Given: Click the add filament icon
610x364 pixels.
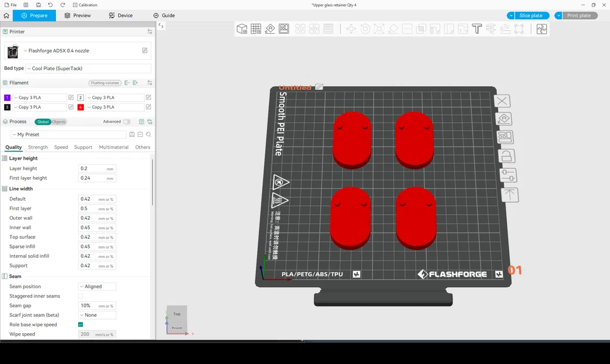Looking at the screenshot, I should pos(135,83).
